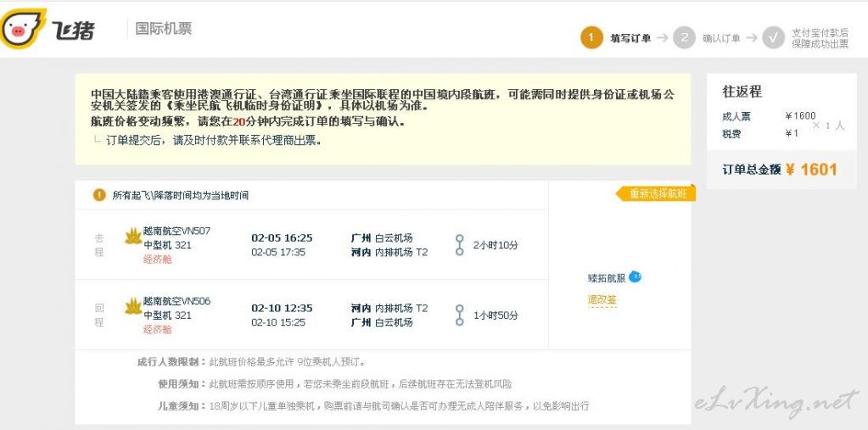Click the Fliggy pig logo icon

(23, 30)
